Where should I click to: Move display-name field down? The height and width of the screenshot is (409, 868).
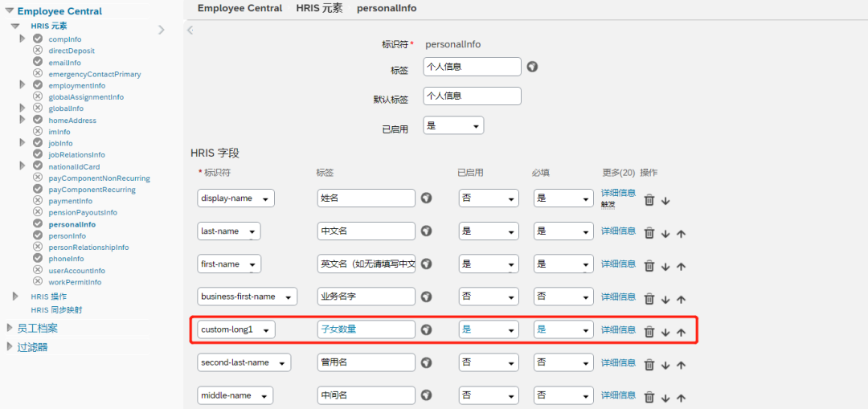pos(665,201)
